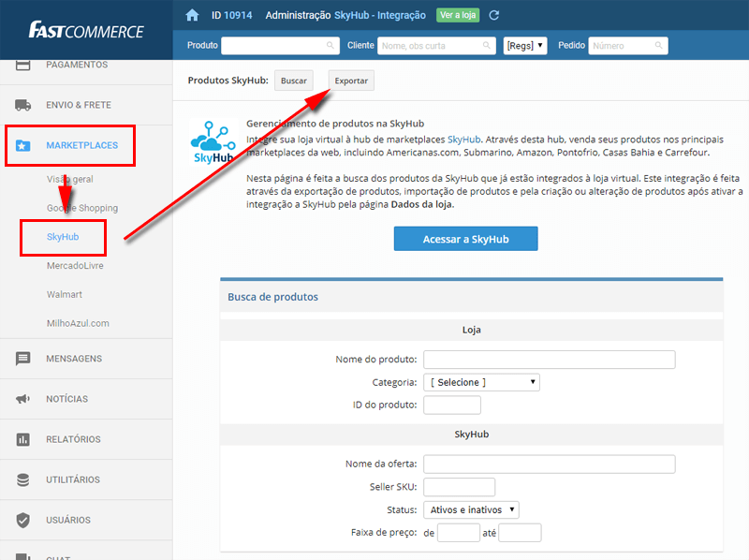The width and height of the screenshot is (749, 560).
Task: Select SkyHub submenu item
Action: click(x=63, y=237)
